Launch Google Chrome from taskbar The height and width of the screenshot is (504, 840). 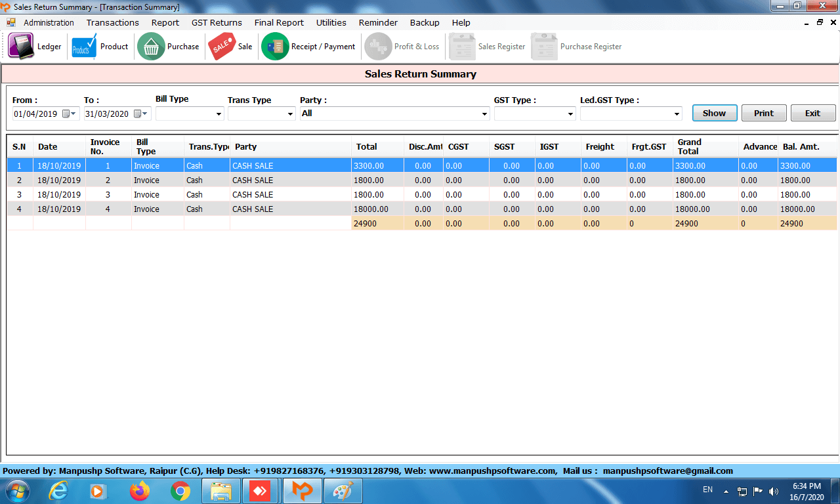(180, 491)
